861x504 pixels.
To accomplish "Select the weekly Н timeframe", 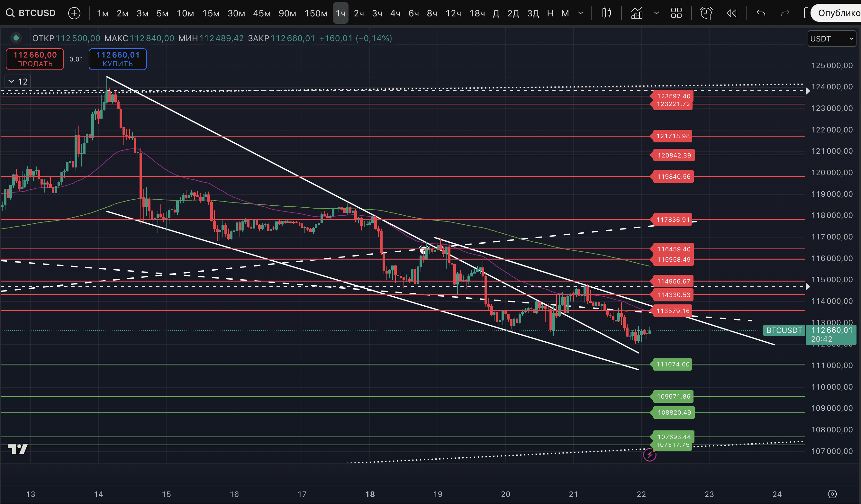I will [550, 13].
